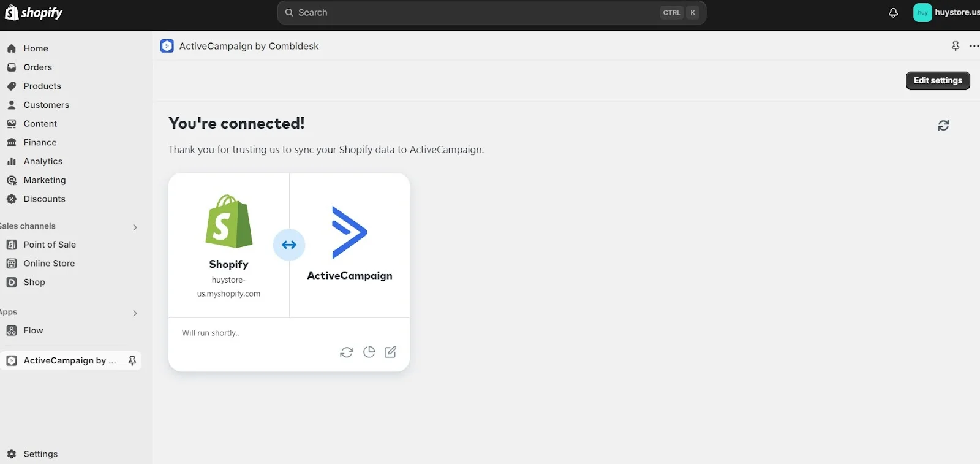Open Products in sidebar
This screenshot has width=980, height=464.
pyautogui.click(x=42, y=86)
